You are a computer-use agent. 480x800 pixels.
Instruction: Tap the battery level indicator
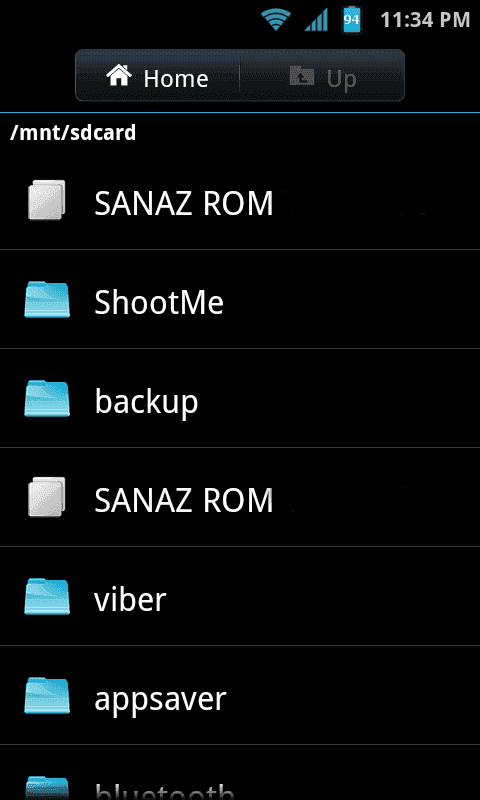(351, 20)
